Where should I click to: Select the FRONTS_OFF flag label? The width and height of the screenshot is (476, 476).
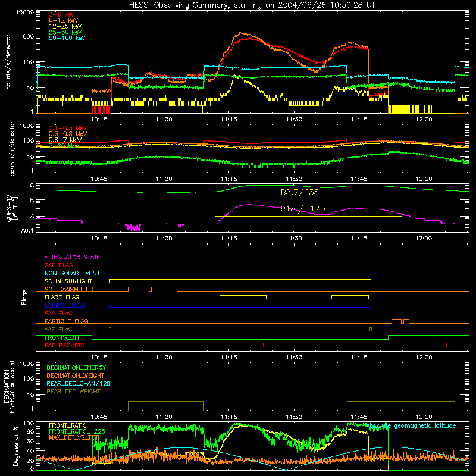pos(62,337)
